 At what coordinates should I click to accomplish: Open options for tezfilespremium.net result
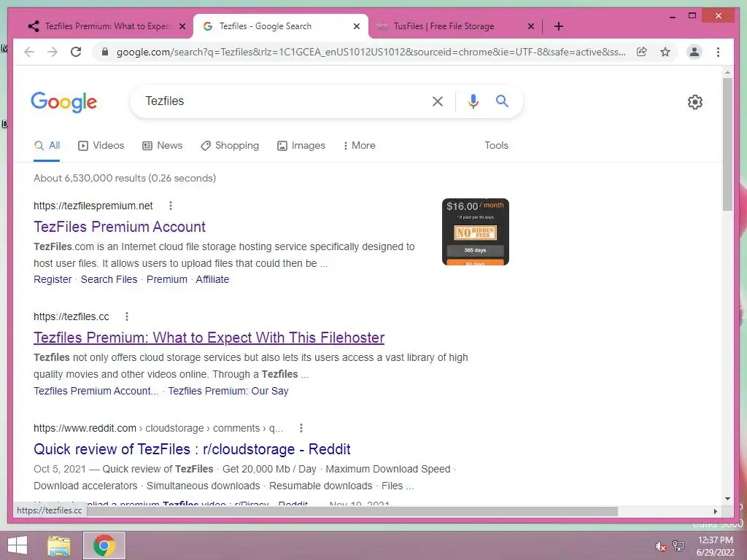pos(171,206)
